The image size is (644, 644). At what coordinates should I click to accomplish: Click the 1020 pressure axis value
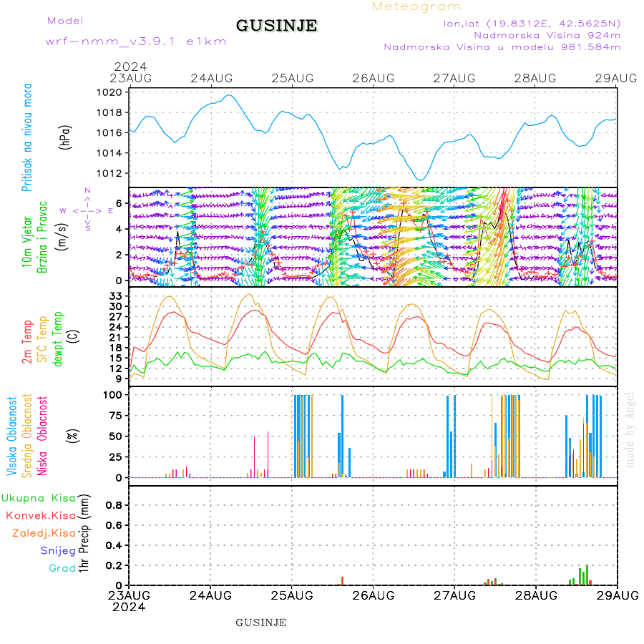(109, 92)
